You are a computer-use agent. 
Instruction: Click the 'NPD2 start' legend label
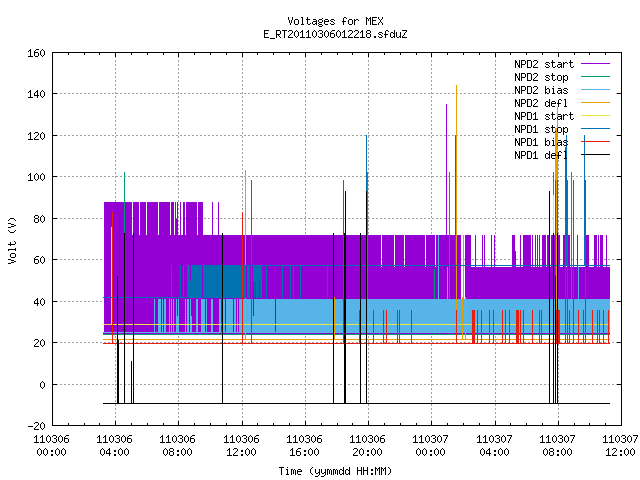(x=544, y=64)
